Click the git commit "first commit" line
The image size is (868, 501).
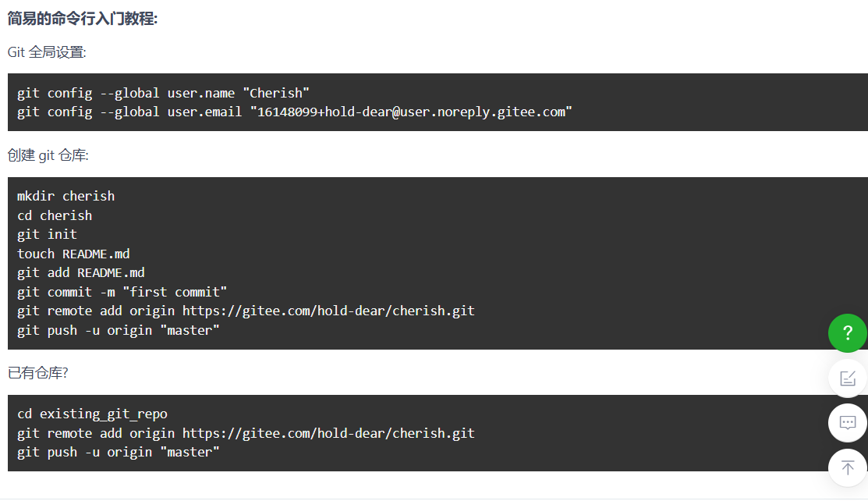pos(122,292)
